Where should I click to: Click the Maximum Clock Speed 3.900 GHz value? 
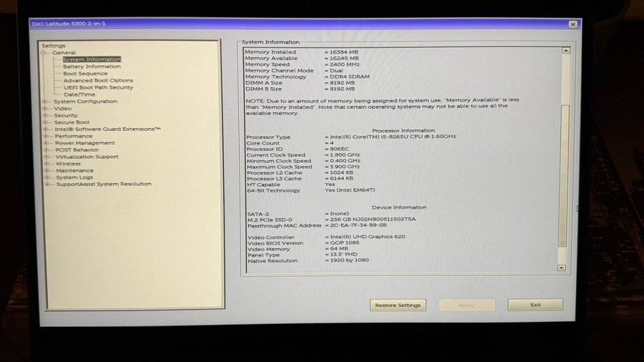345,167
